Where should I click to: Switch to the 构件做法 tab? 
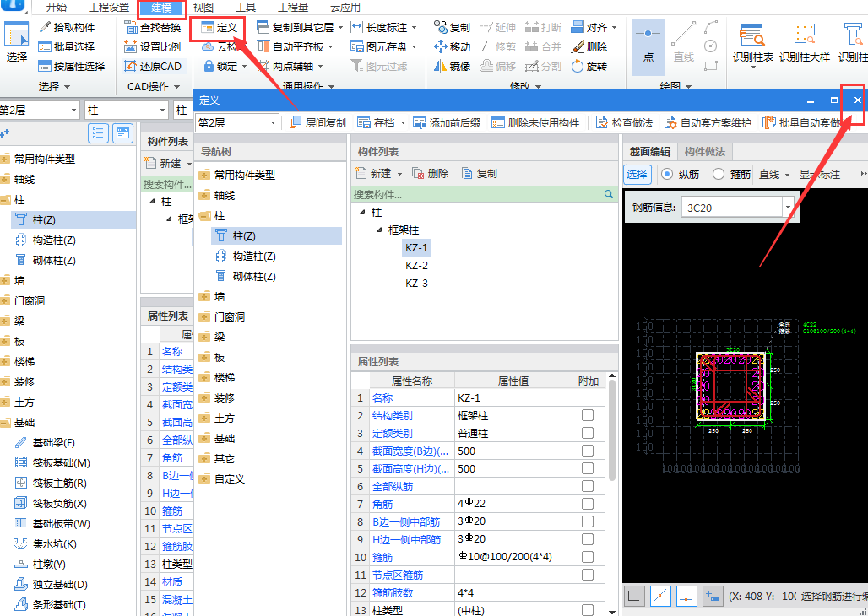coord(705,151)
